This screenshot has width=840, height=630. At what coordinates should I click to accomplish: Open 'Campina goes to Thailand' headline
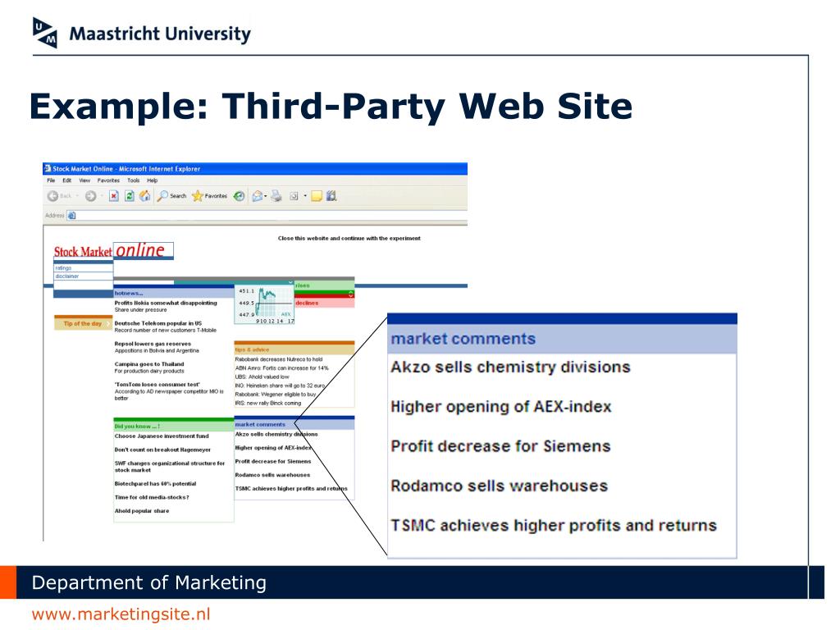click(149, 364)
